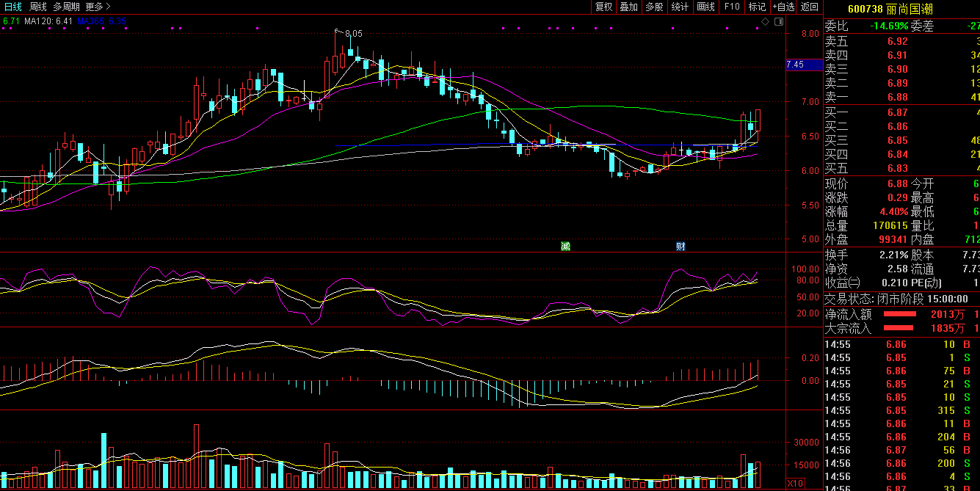Image resolution: width=980 pixels, height=491 pixels.
Task: Click the MA120: 6.41 indicator label
Action: (48, 21)
